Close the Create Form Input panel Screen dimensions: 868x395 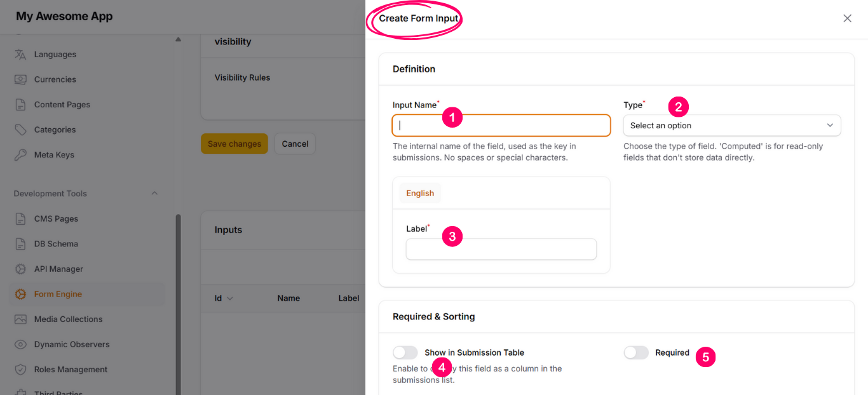(x=847, y=18)
